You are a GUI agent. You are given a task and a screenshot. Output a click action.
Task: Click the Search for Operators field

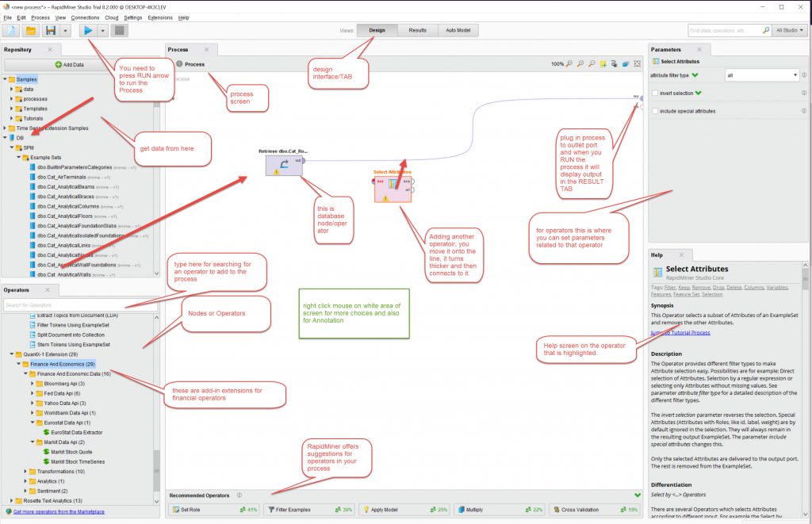point(79,305)
